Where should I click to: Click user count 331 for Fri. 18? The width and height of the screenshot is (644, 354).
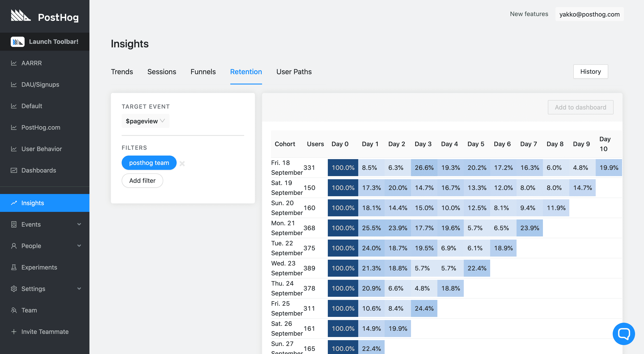pyautogui.click(x=309, y=168)
